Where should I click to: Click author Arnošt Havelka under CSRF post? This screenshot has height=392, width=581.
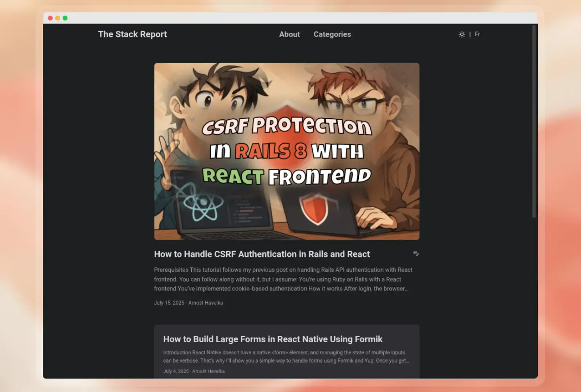pos(206,303)
